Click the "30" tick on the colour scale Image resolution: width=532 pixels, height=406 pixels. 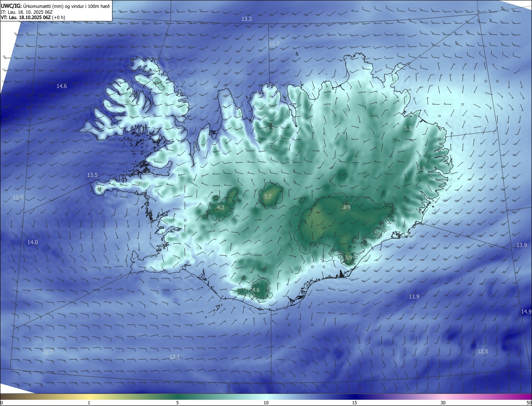[x=443, y=403]
